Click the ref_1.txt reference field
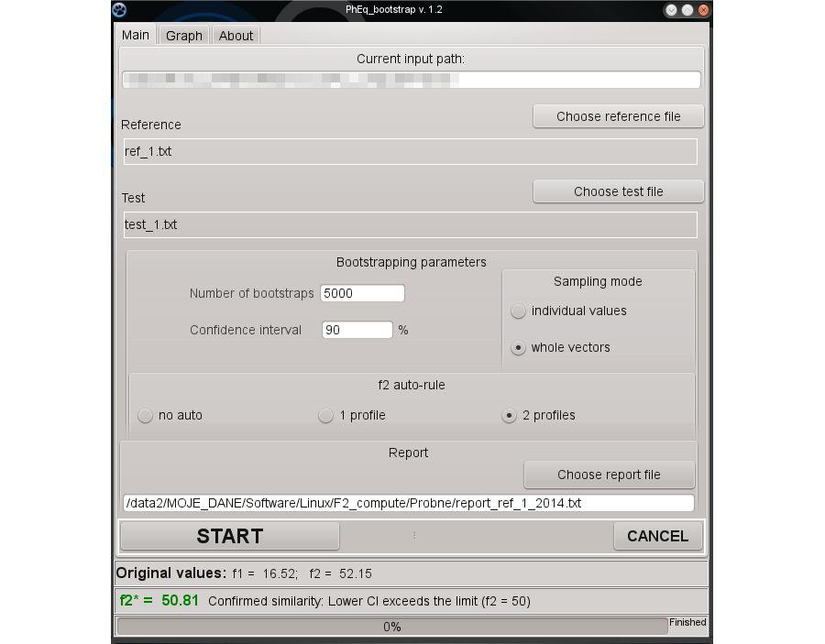 point(411,150)
